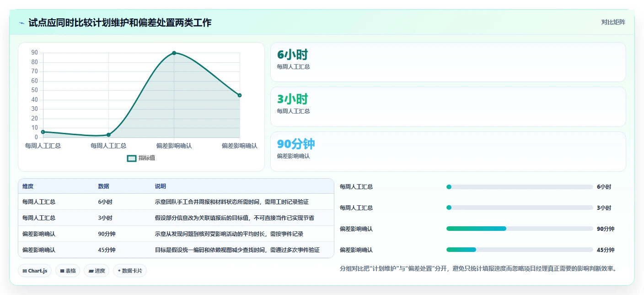The image size is (644, 295).
Task: Click the first chart point at value 6
Action: coord(43,132)
